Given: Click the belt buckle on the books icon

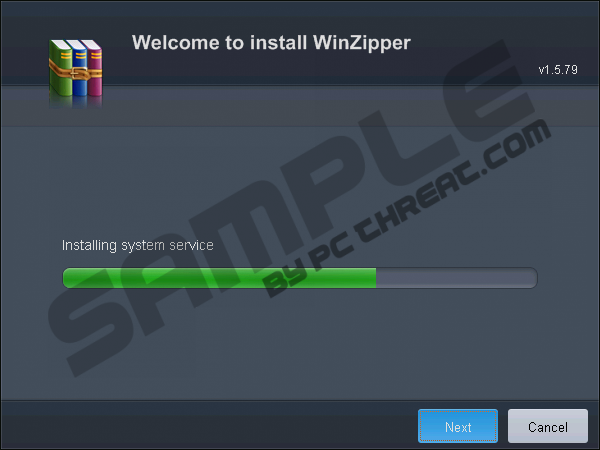Looking at the screenshot, I should click(x=79, y=73).
